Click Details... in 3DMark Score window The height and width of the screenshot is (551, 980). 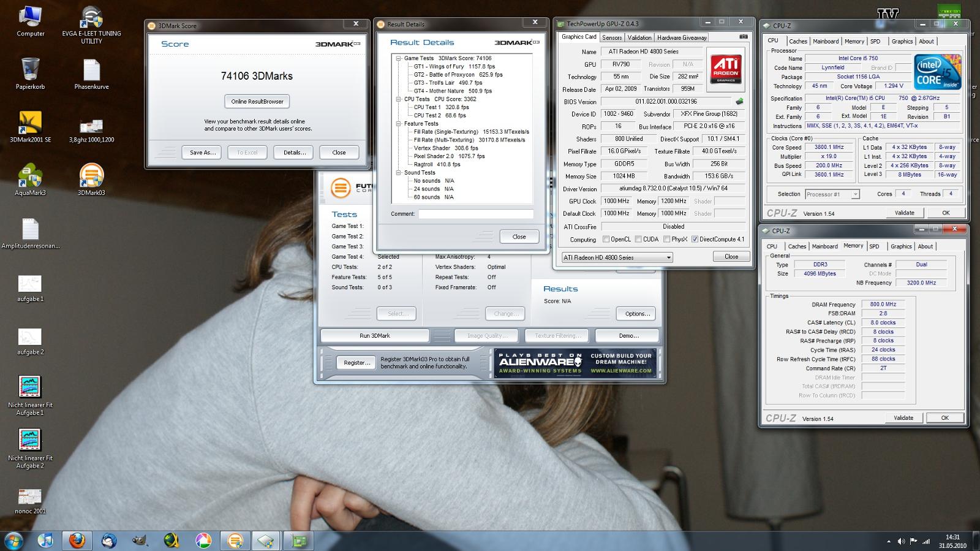(294, 152)
